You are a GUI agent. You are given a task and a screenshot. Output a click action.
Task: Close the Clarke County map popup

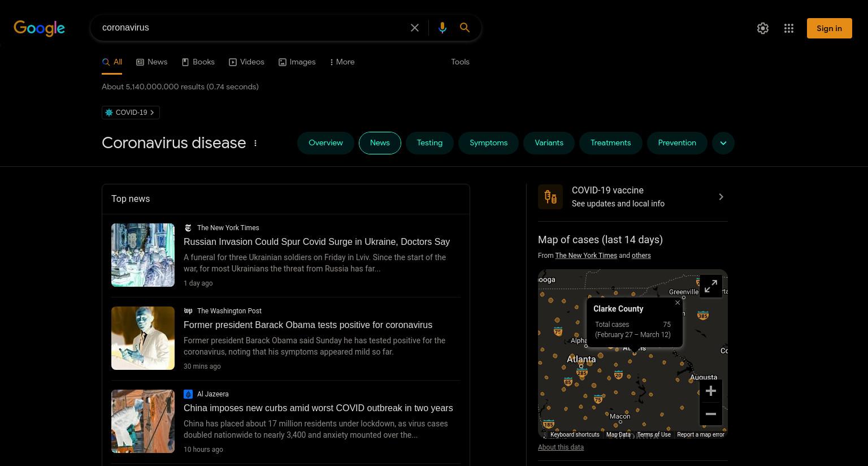678,303
